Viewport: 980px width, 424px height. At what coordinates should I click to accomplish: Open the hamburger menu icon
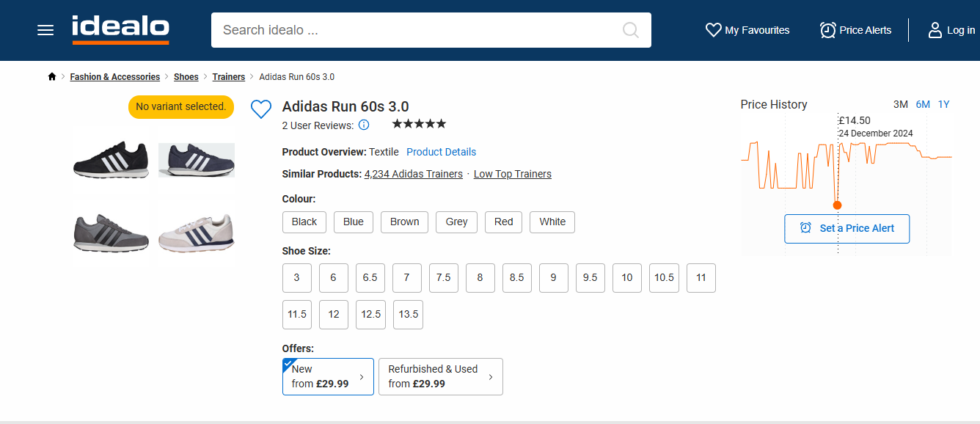click(x=45, y=30)
